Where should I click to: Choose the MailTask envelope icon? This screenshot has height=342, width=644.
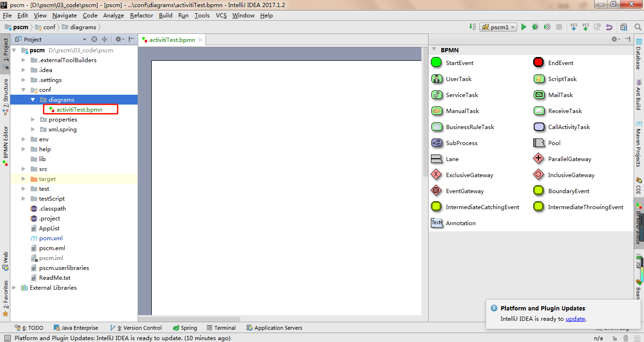tap(539, 95)
